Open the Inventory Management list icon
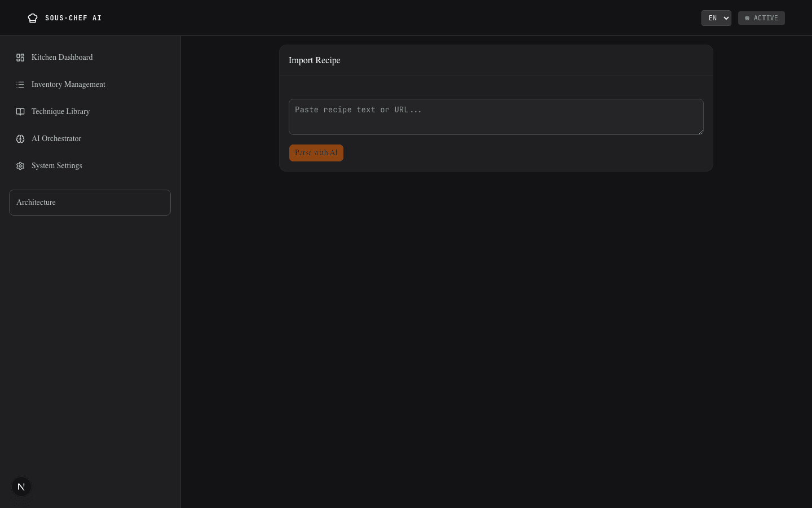The height and width of the screenshot is (508, 812). 20,85
